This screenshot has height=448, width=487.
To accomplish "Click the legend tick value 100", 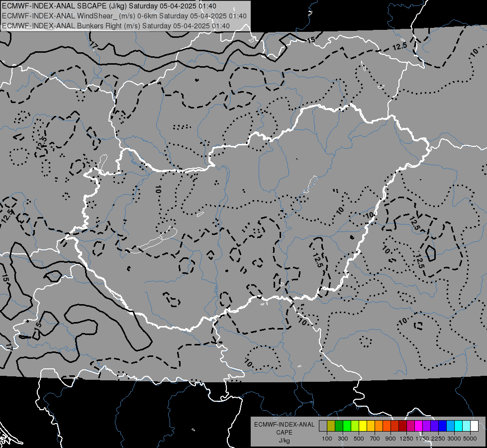I will [x=327, y=439].
